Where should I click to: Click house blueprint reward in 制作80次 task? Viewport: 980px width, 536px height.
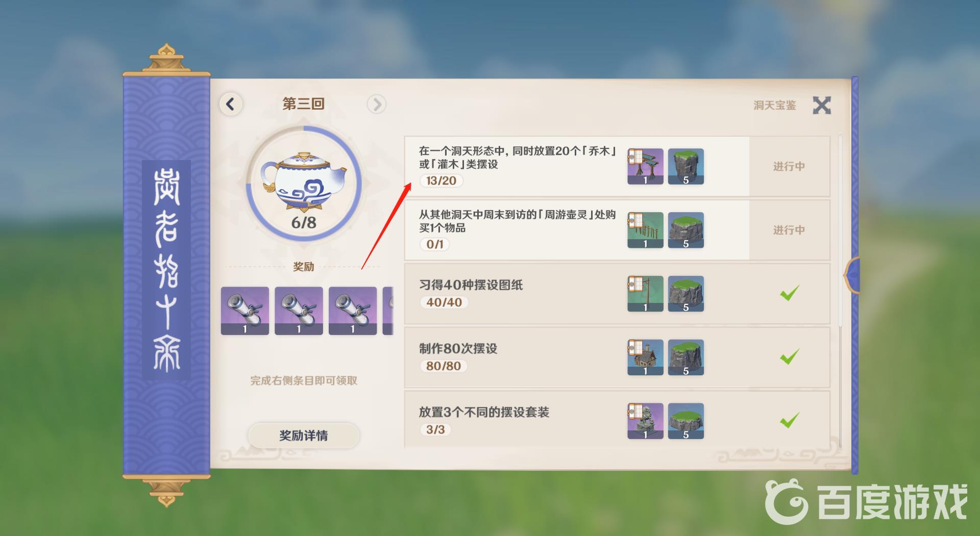click(645, 358)
